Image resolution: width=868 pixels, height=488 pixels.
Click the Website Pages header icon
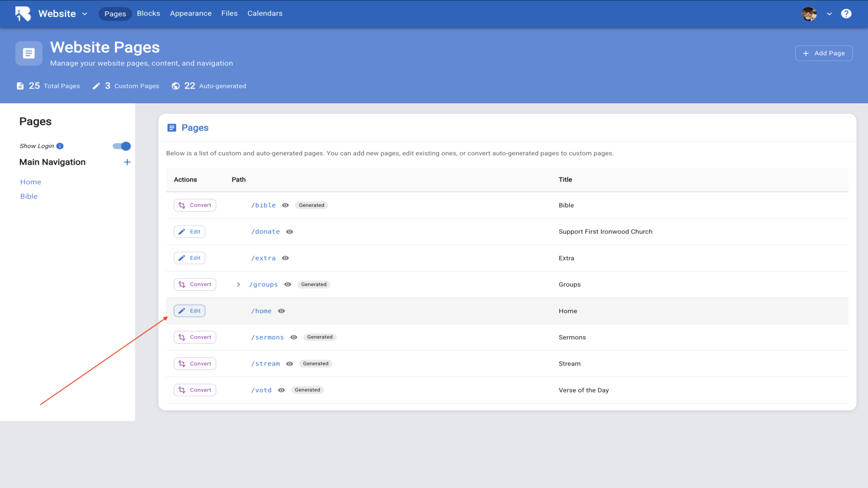click(x=29, y=53)
